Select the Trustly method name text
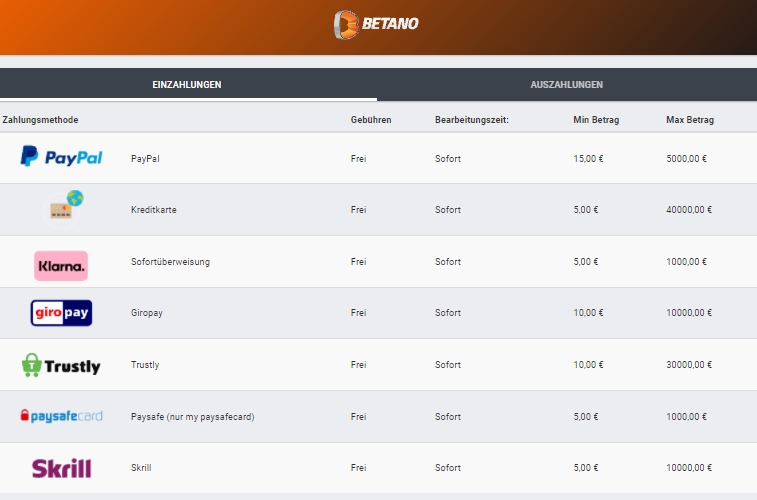 145,365
